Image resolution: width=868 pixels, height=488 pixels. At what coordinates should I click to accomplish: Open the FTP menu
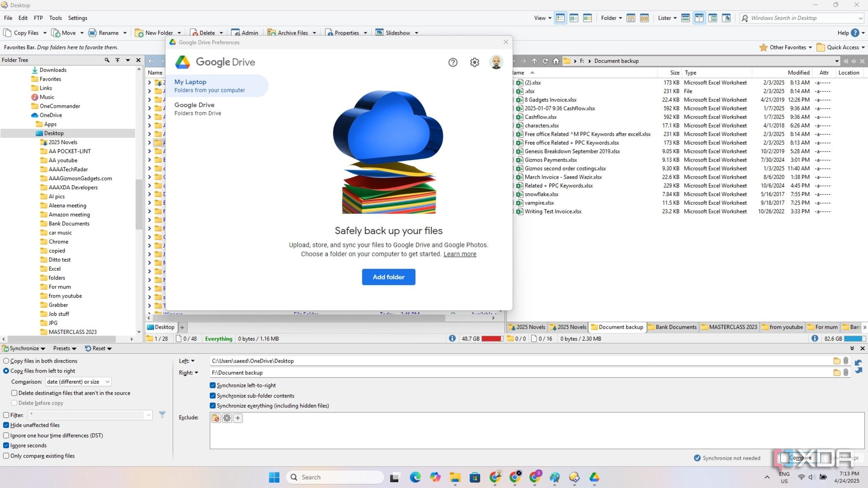coord(38,18)
